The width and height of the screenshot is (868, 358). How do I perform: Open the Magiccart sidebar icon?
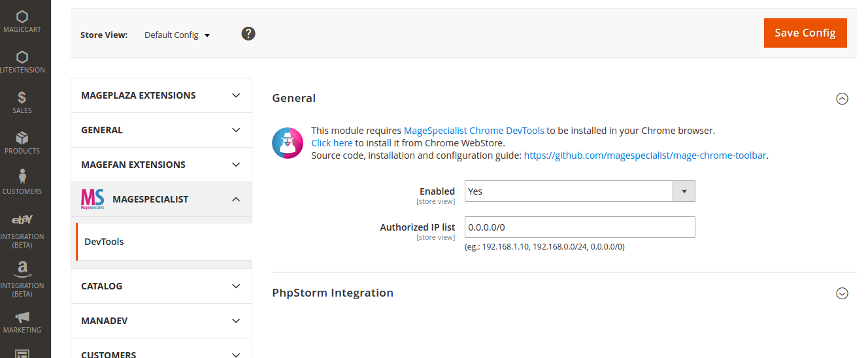point(22,18)
